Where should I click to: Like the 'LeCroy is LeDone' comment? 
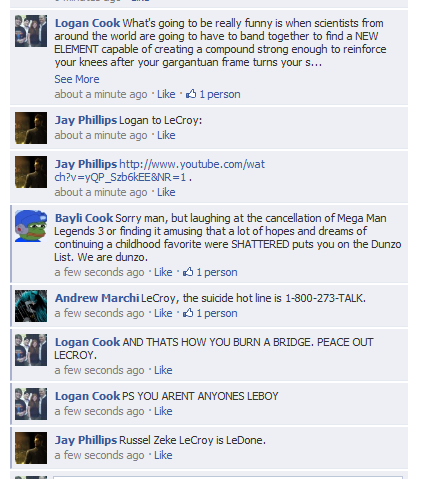point(163,455)
